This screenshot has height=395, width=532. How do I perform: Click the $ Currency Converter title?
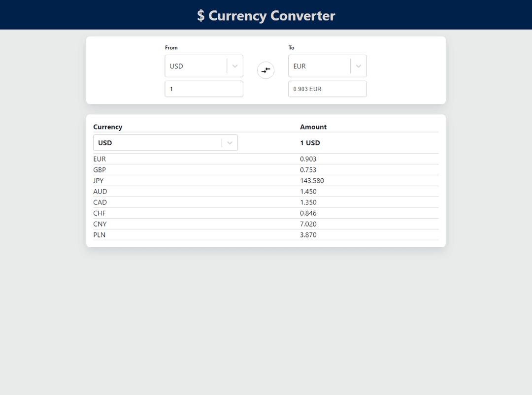tap(266, 15)
